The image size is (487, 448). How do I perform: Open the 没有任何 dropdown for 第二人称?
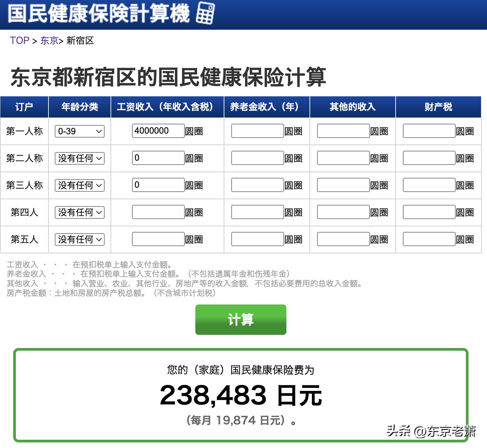(x=79, y=158)
